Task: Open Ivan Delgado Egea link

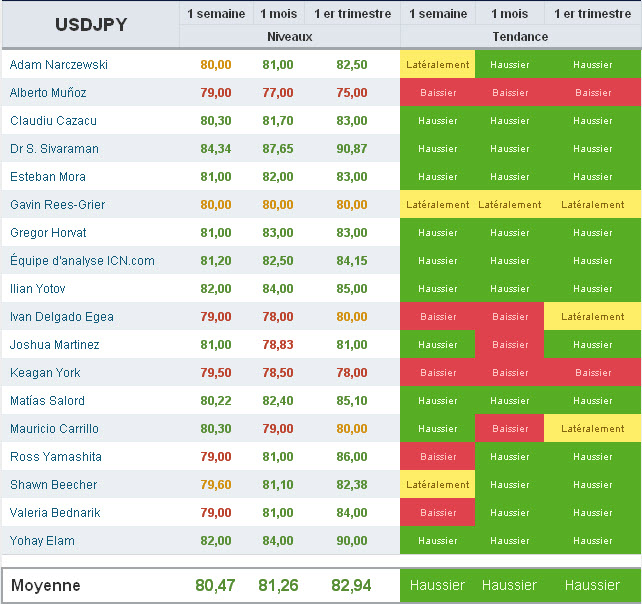Action: [x=62, y=317]
